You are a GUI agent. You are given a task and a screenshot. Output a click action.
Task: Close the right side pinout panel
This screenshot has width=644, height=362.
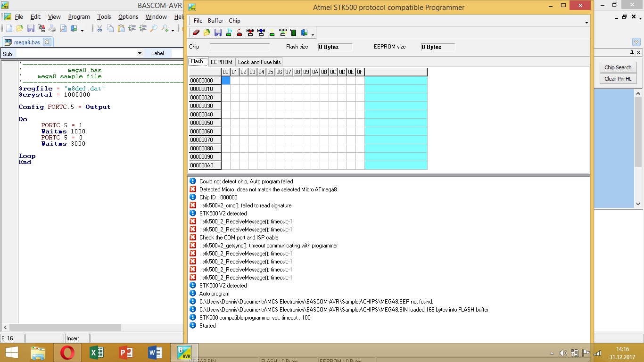[639, 53]
